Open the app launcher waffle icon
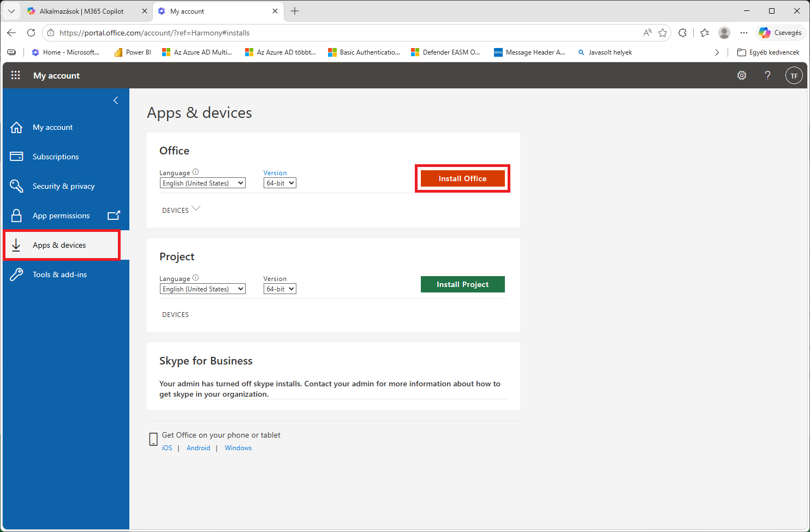 [16, 75]
